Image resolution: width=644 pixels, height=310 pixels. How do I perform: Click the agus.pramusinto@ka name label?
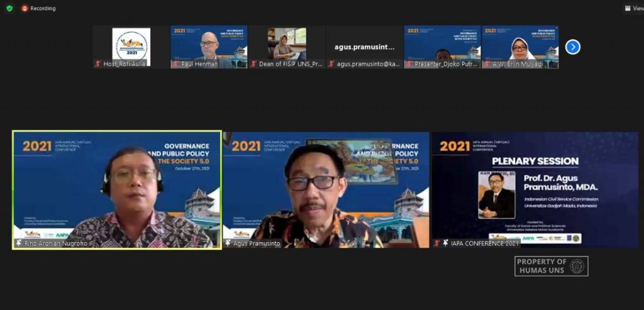click(x=369, y=64)
